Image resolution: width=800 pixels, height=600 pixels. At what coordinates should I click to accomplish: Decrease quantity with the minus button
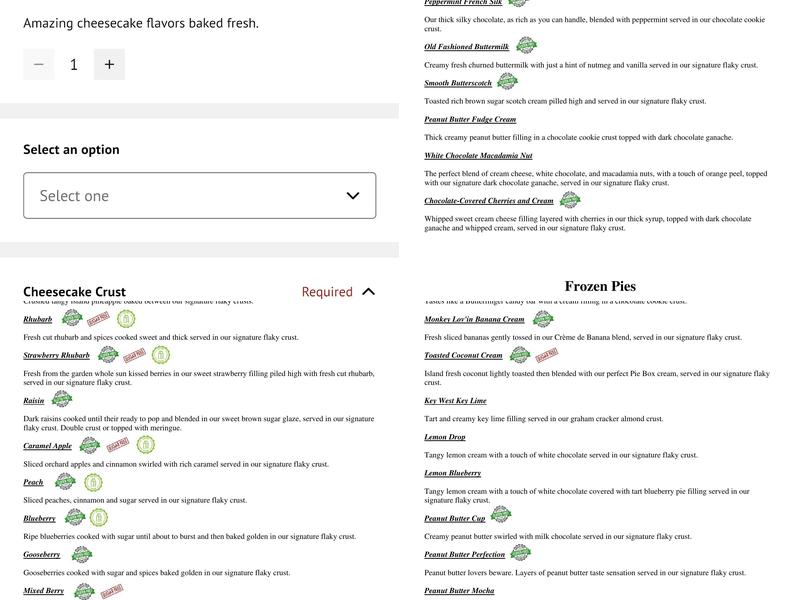tap(38, 64)
